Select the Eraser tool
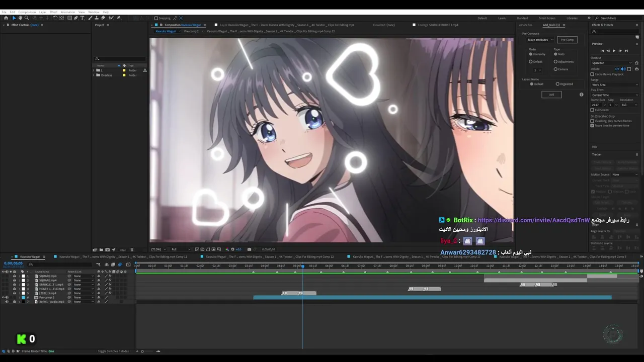This screenshot has width=644, height=362. click(103, 18)
